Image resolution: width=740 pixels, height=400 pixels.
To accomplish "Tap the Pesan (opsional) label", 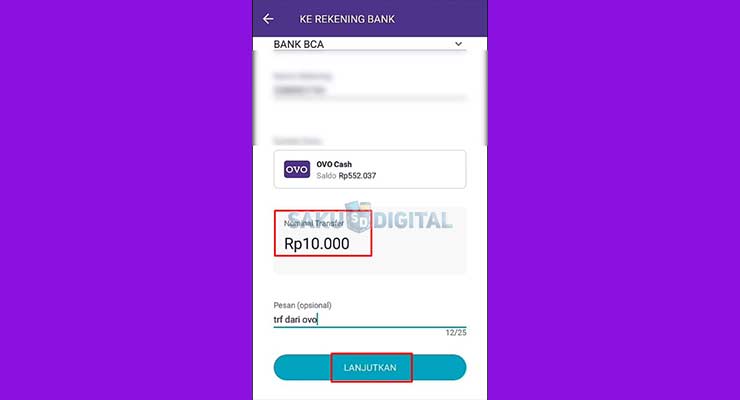I will (x=303, y=305).
